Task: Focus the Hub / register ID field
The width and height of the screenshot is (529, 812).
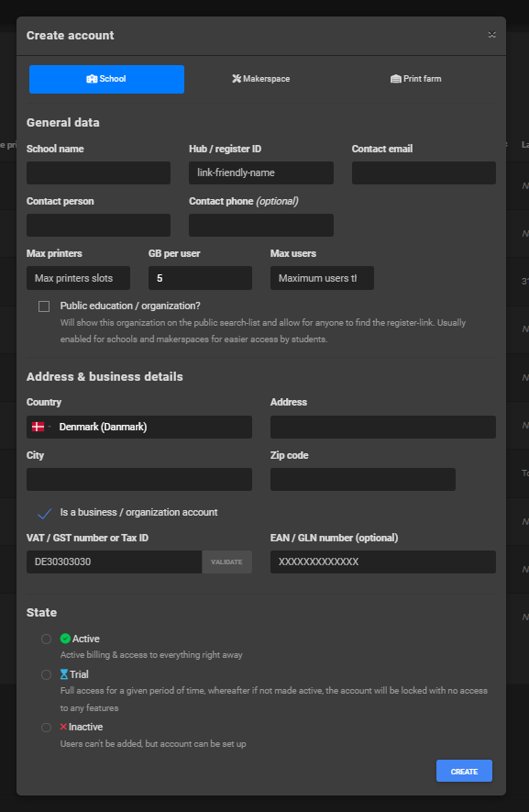Action: (x=261, y=173)
